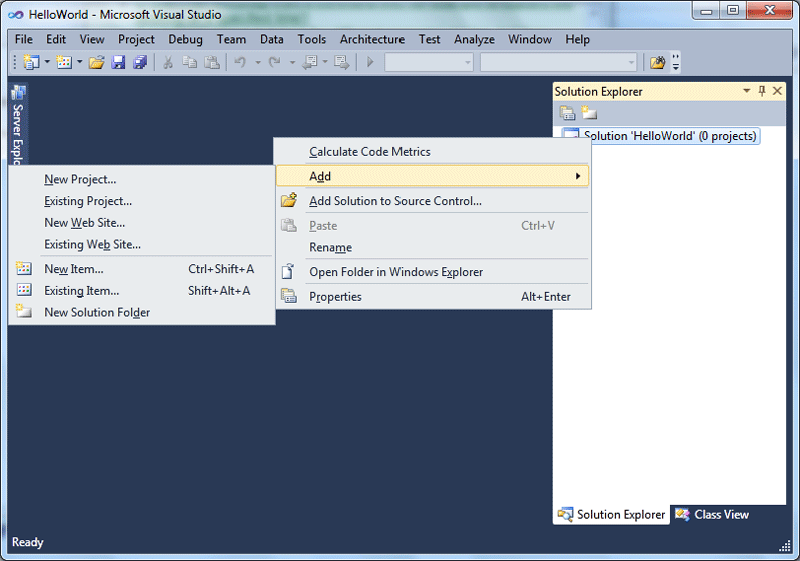
Task: Open the Navigate Backward dropdown arrow
Action: point(325,62)
